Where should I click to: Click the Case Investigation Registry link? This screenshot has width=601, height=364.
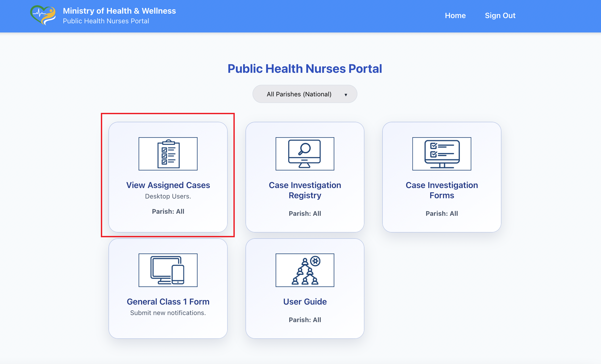(305, 190)
